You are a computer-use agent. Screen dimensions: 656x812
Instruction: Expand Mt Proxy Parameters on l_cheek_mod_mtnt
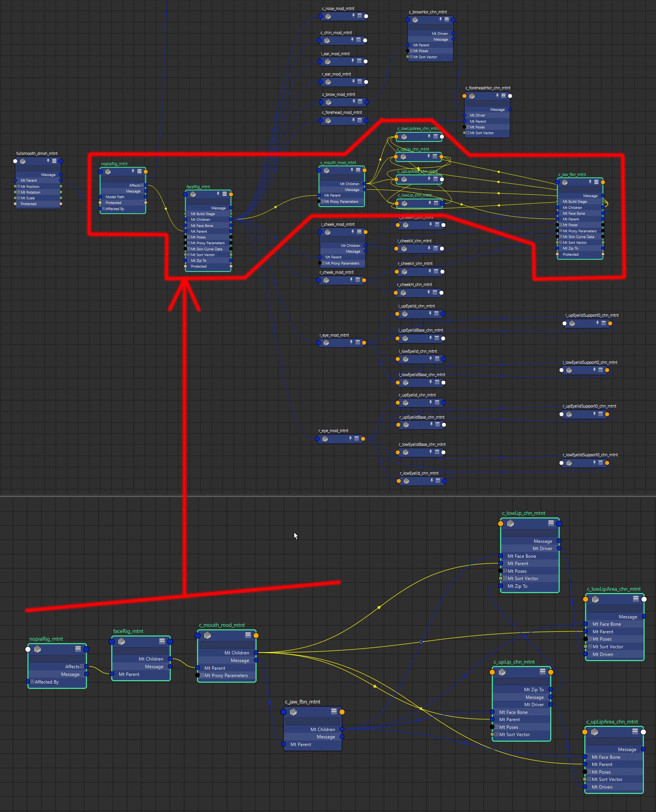click(x=323, y=263)
